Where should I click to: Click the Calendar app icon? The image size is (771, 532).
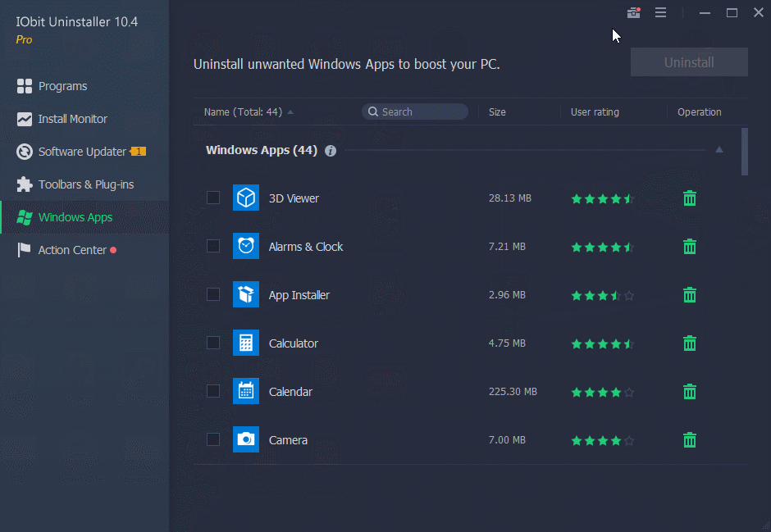click(x=246, y=391)
